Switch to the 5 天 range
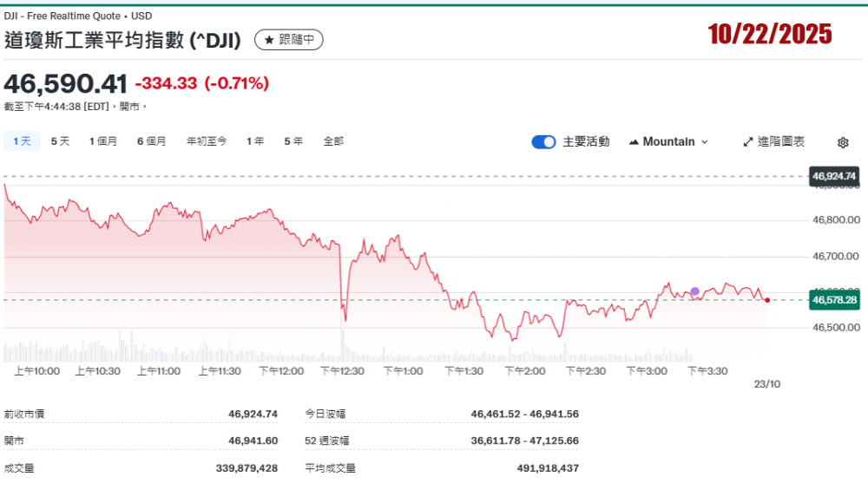Screen dimensions: 868x496 point(60,141)
